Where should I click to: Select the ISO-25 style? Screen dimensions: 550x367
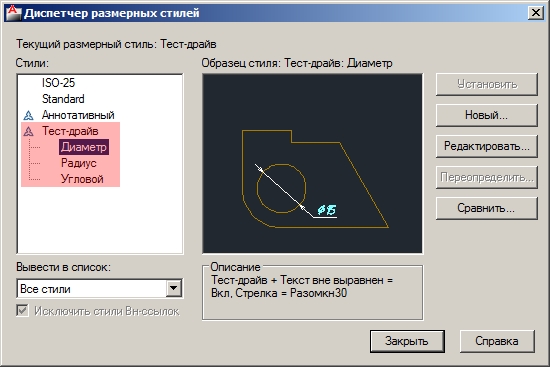click(58, 83)
